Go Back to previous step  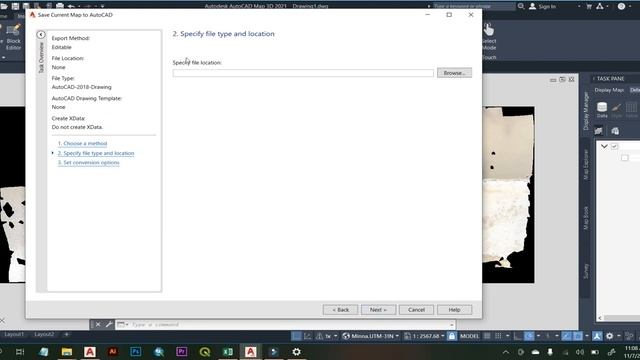pyautogui.click(x=340, y=310)
